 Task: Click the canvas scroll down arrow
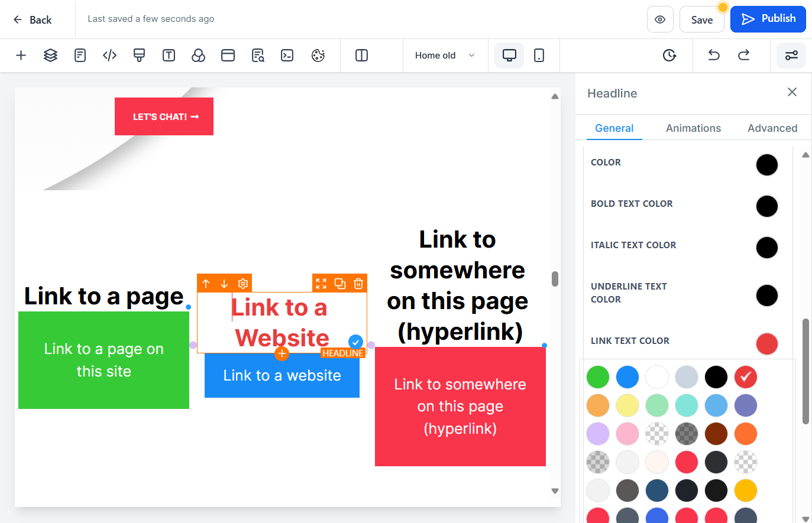[x=555, y=491]
